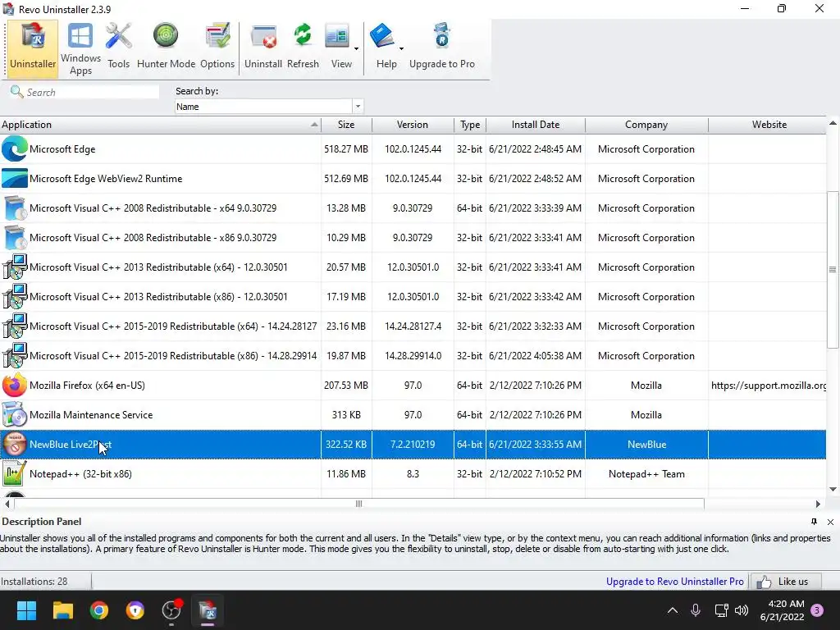Image resolution: width=840 pixels, height=630 pixels.
Task: Open the Tools section
Action: [118, 48]
